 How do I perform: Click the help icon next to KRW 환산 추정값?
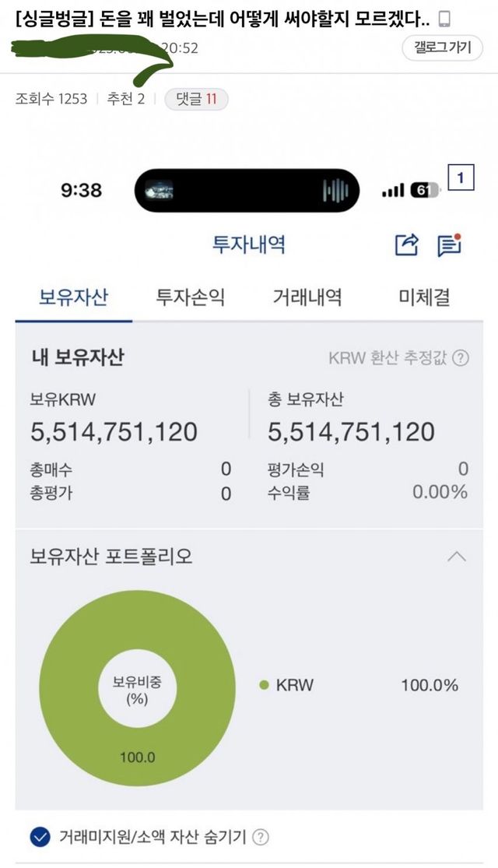point(461,358)
